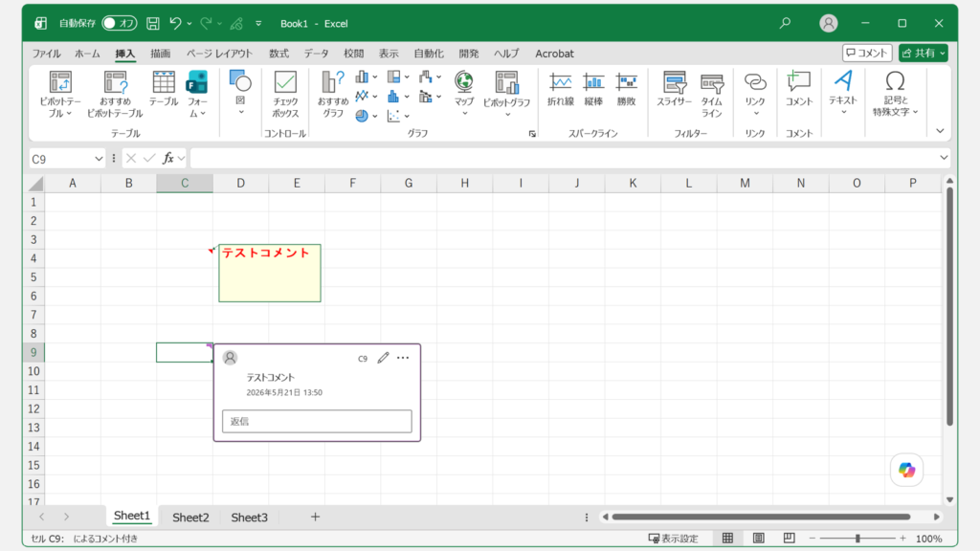
Task: Click the Recommended Charts icon
Action: pyautogui.click(x=333, y=82)
